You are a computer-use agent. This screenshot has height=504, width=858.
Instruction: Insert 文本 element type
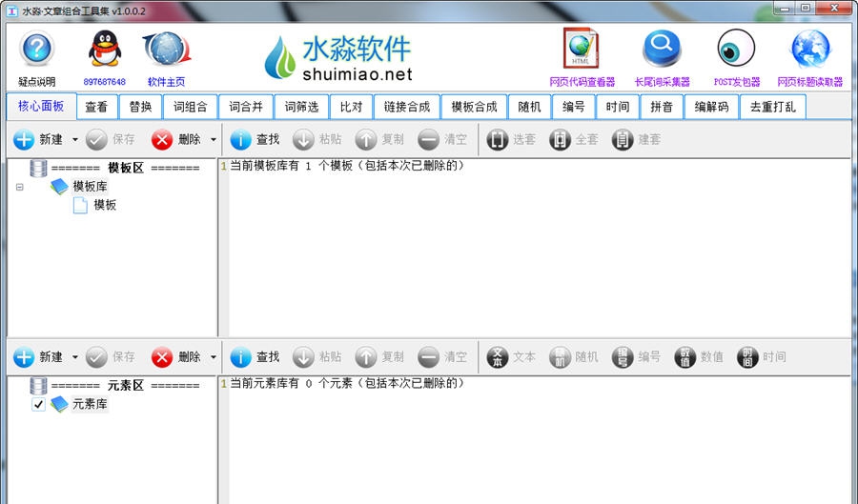[x=511, y=357]
